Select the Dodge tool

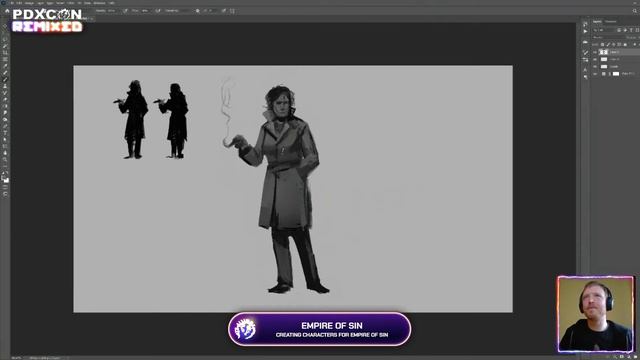[x=5, y=119]
